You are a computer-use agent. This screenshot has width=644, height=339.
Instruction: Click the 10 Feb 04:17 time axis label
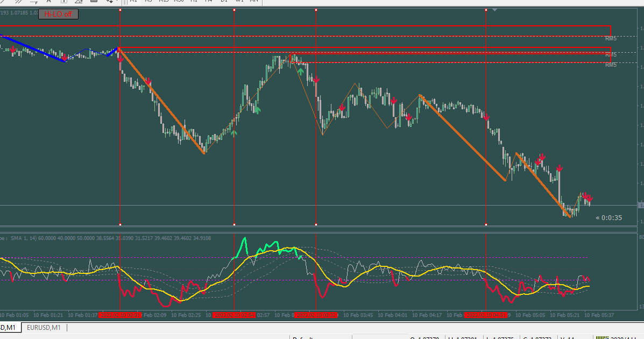tap(427, 315)
